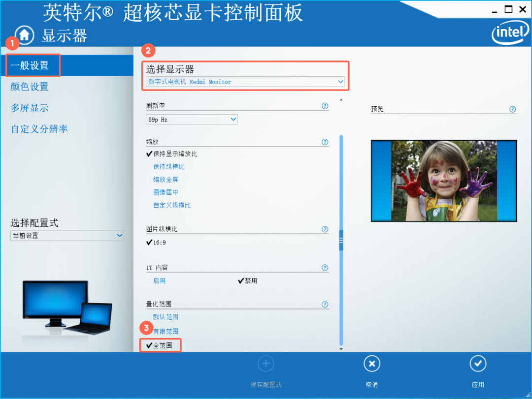Click the Intel logo
This screenshot has height=399, width=532.
pos(510,32)
